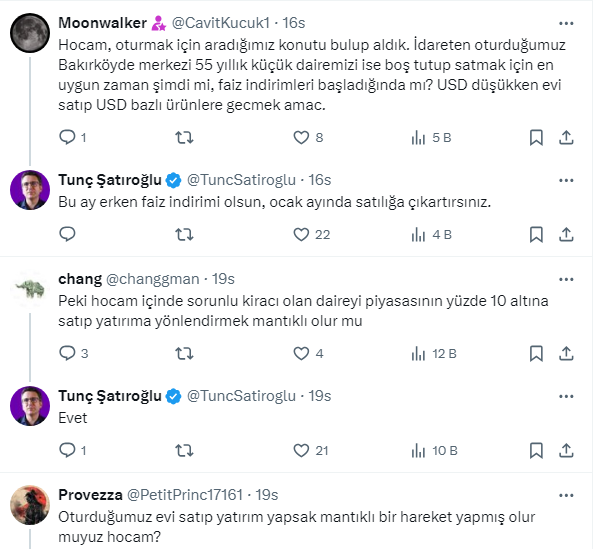Viewport: 605px width, 549px height.
Task: Bookmark Moonwalker's tweet
Action: coord(533,138)
